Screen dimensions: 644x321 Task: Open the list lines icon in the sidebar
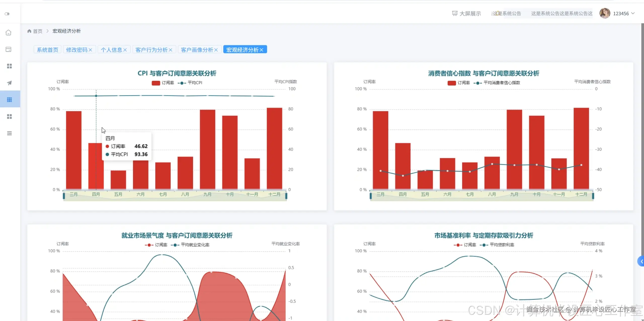[9, 133]
